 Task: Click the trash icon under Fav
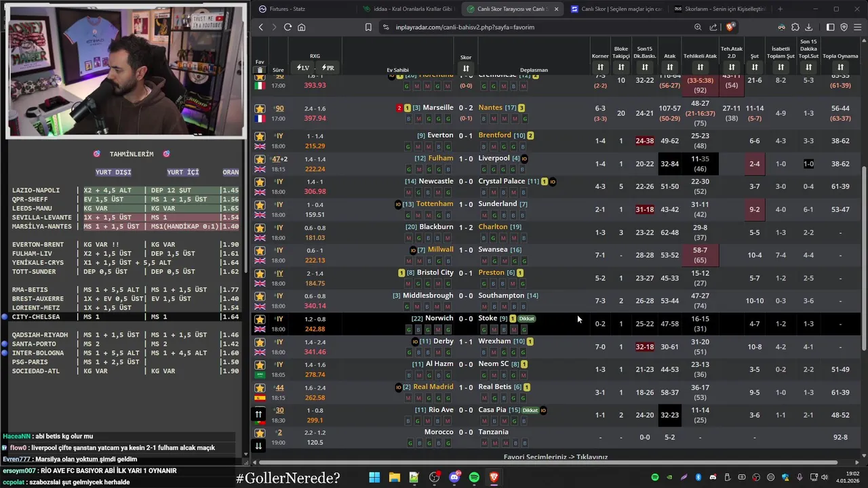[x=260, y=70]
